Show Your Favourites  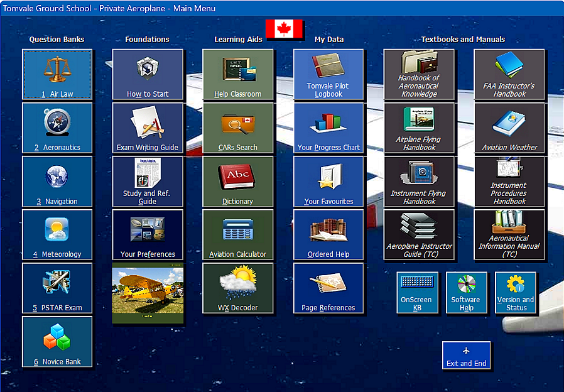click(x=328, y=181)
